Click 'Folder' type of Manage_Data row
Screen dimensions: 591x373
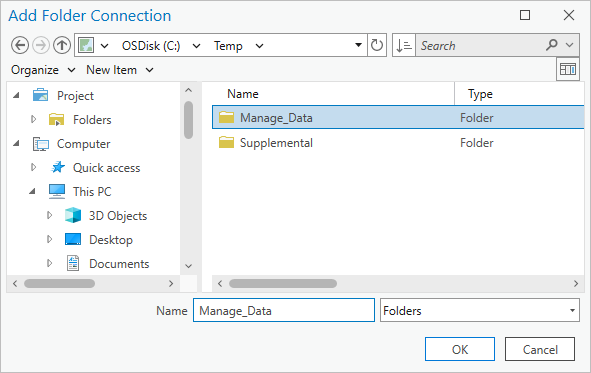[476, 118]
